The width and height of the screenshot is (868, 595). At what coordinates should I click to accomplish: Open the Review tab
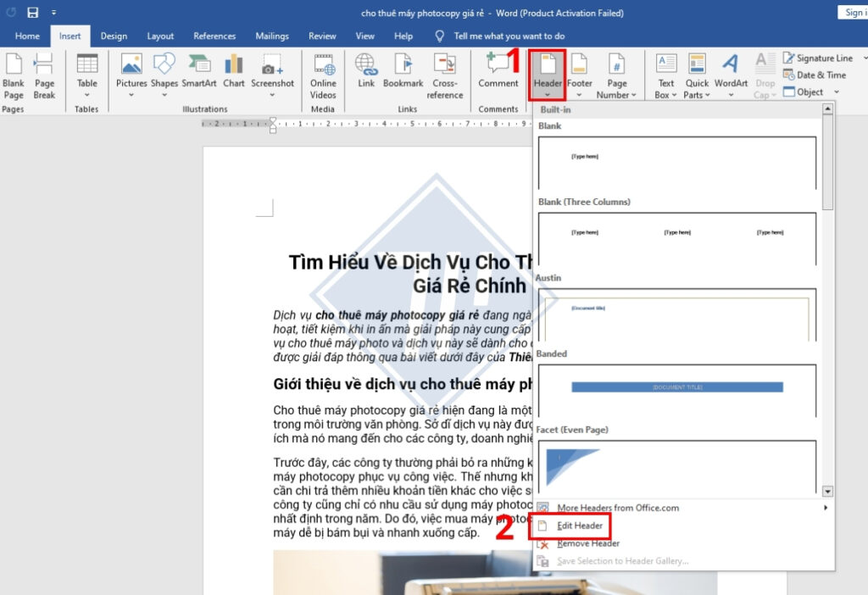pyautogui.click(x=322, y=36)
